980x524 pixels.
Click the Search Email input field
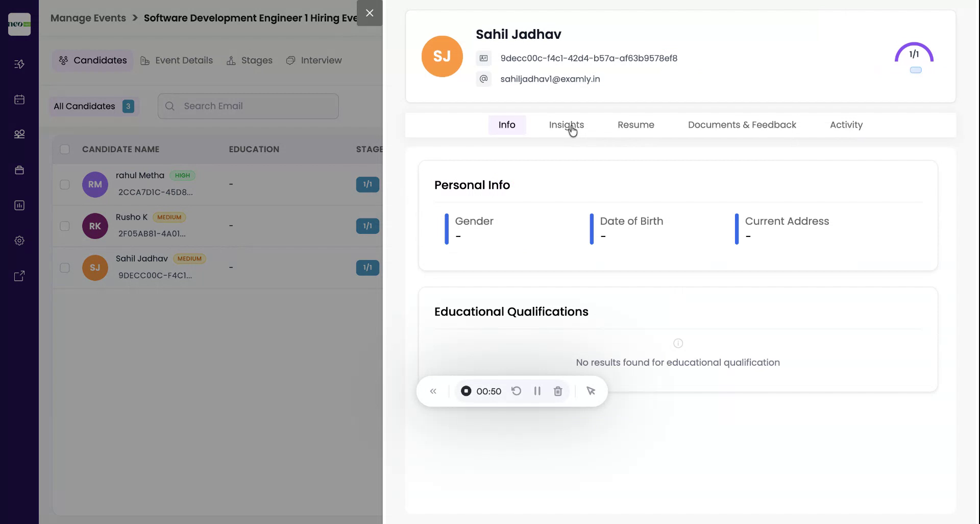coord(248,106)
